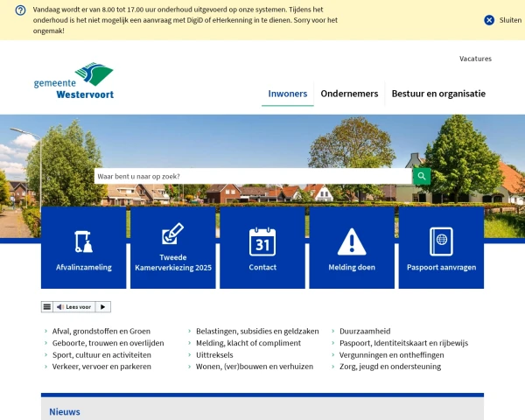Open the ReadSpeaker menu icon

tap(47, 307)
